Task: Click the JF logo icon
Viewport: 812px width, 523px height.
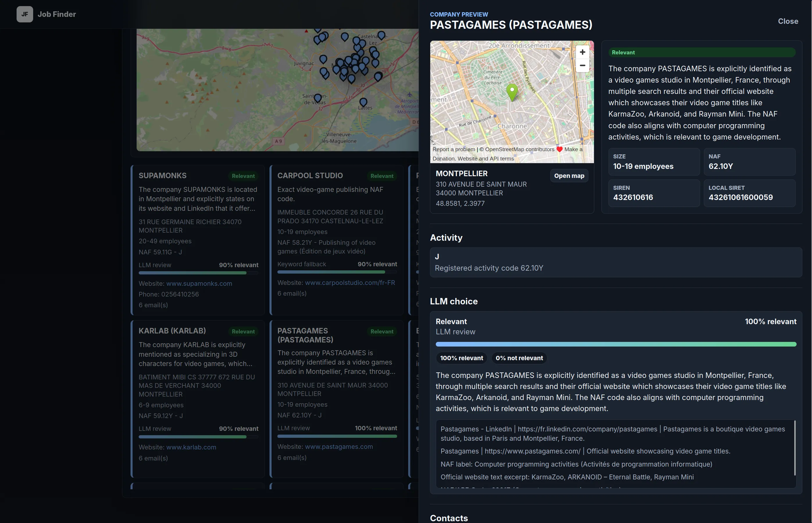Action: click(x=25, y=14)
